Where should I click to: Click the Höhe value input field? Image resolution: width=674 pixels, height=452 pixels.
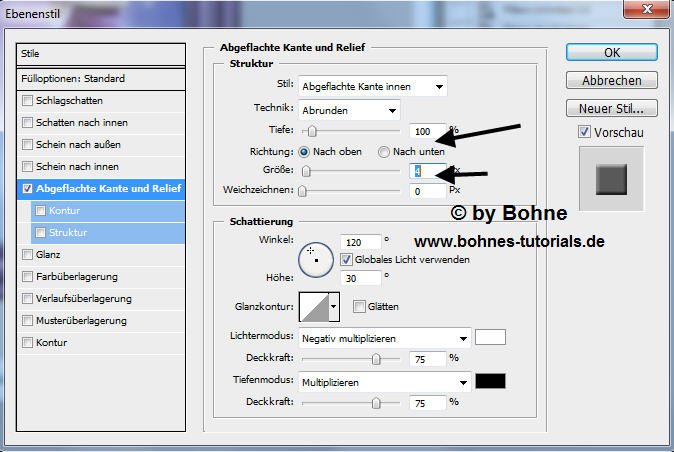(x=360, y=280)
